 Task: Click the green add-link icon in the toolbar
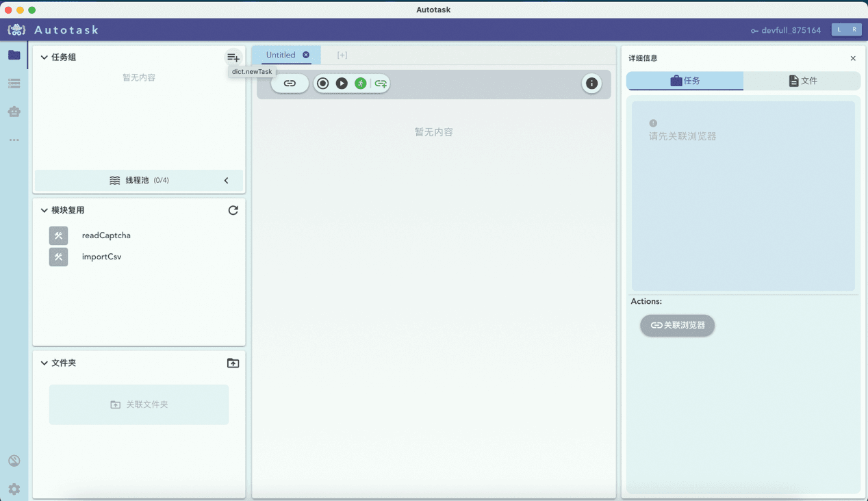381,83
